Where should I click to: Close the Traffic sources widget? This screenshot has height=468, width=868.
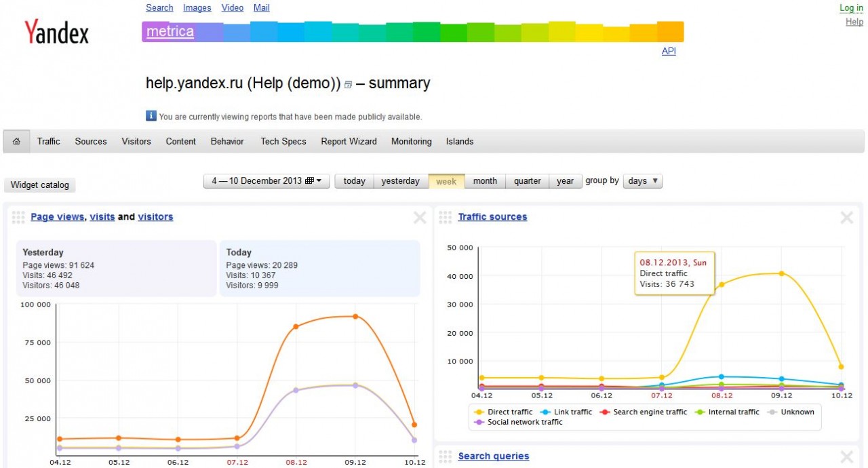[x=847, y=217]
